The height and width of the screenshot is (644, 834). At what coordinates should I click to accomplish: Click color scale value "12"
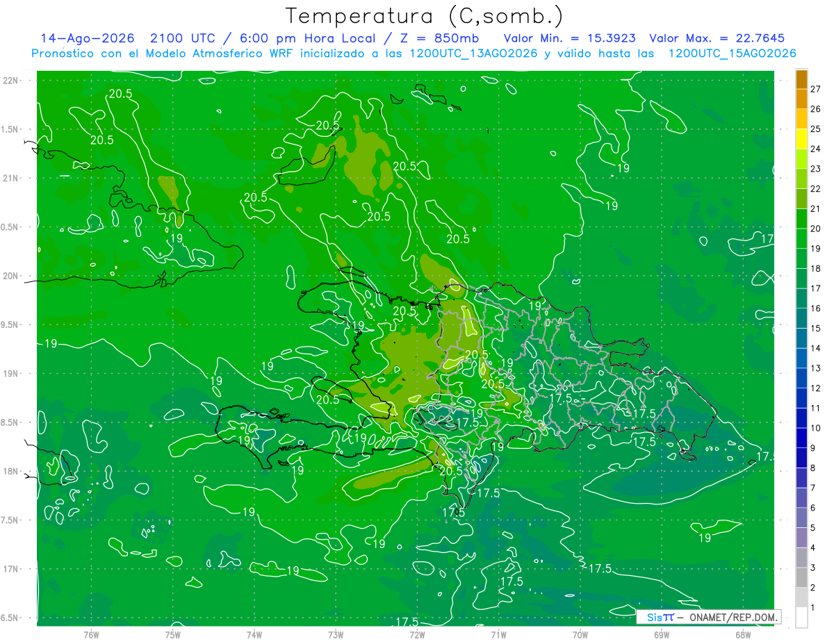[816, 388]
